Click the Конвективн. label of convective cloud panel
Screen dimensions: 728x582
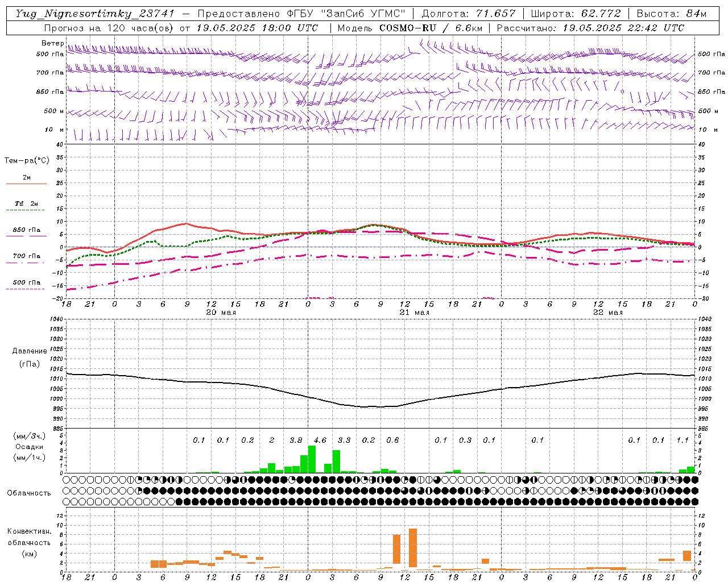pos(30,531)
